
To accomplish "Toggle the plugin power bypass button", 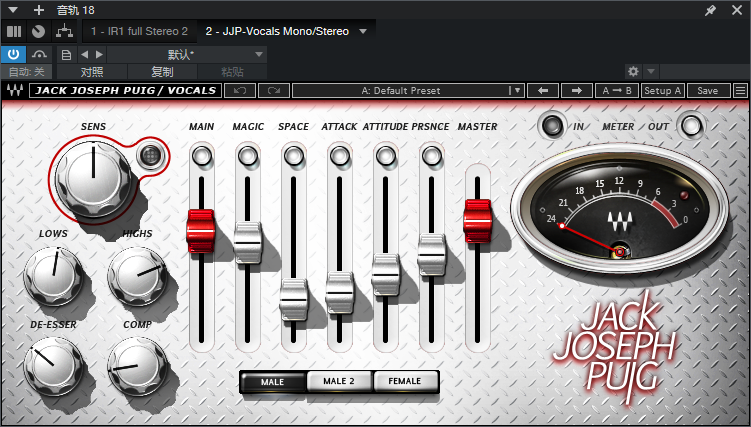I will (13, 54).
